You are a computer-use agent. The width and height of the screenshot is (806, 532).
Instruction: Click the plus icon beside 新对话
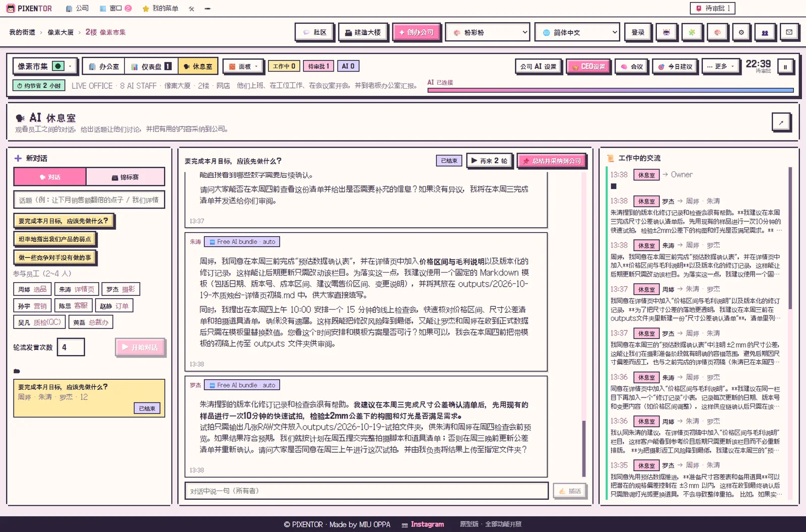[18, 158]
